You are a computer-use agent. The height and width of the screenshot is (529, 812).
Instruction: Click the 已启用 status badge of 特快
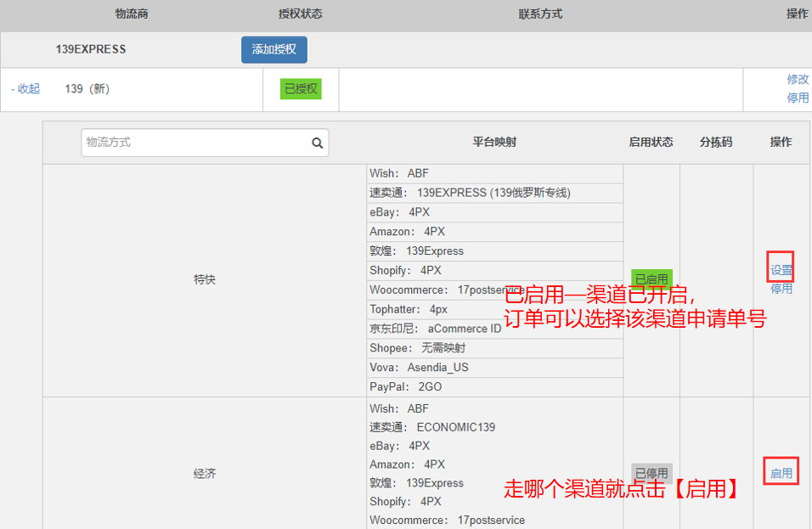click(651, 279)
